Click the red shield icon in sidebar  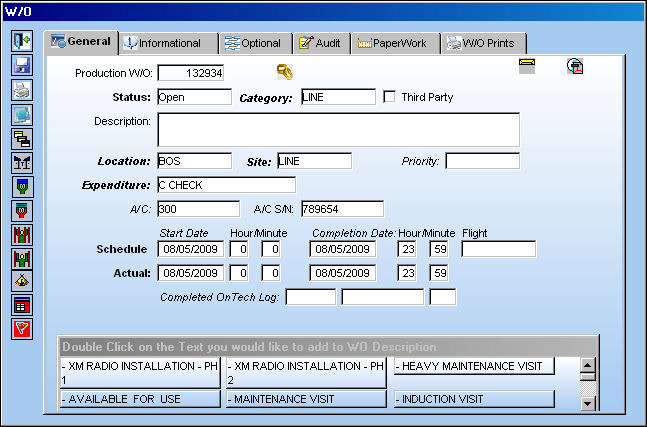22,211
